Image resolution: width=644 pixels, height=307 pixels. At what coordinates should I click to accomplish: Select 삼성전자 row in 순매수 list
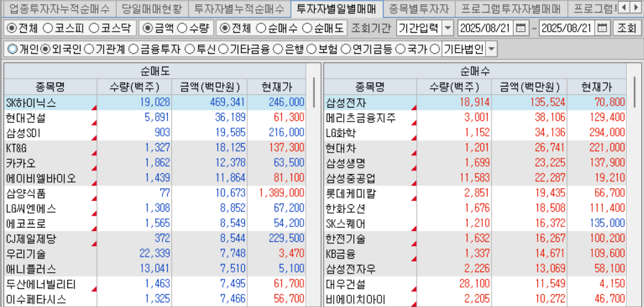(475, 102)
